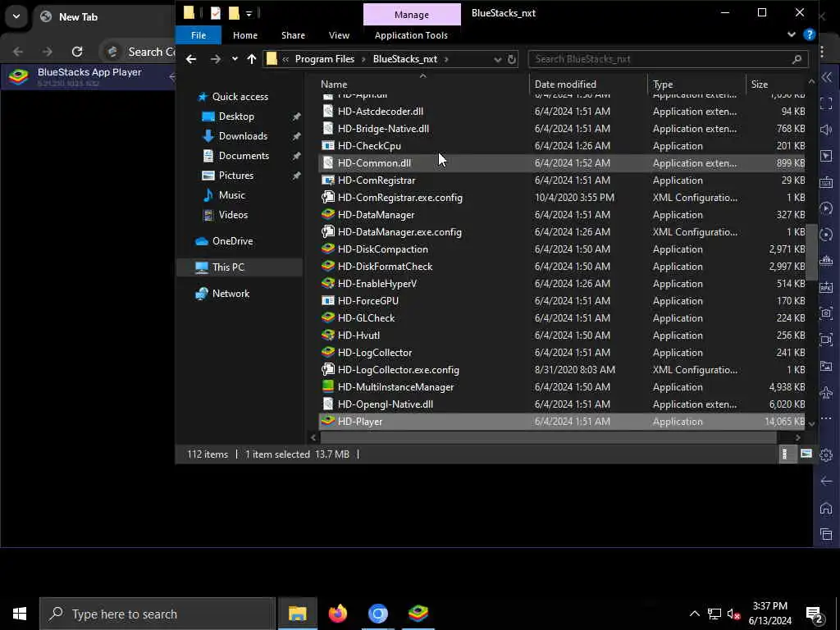Viewport: 840px width, 630px height.
Task: Open Explorer help question mark icon
Action: pos(809,34)
